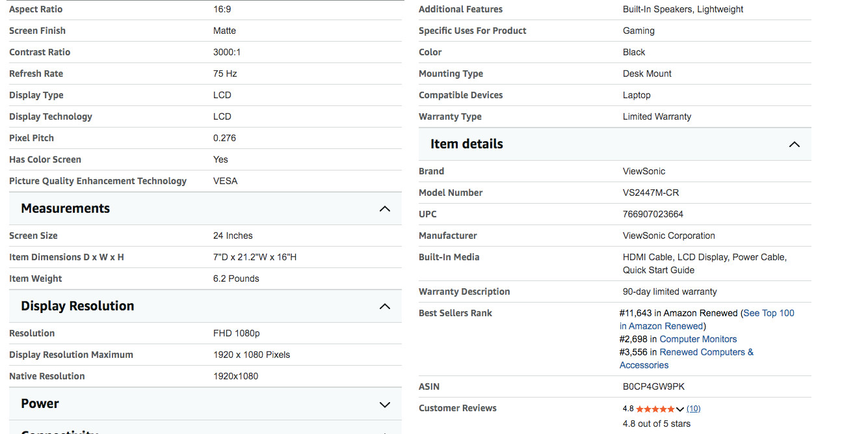
Task: Follow the Computer Monitors category link
Action: [x=698, y=339]
